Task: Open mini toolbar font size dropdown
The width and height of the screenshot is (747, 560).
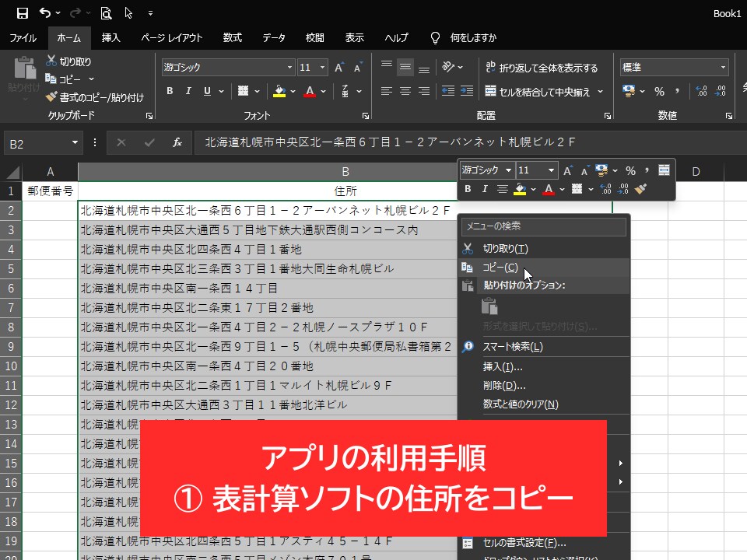Action: coord(551,170)
